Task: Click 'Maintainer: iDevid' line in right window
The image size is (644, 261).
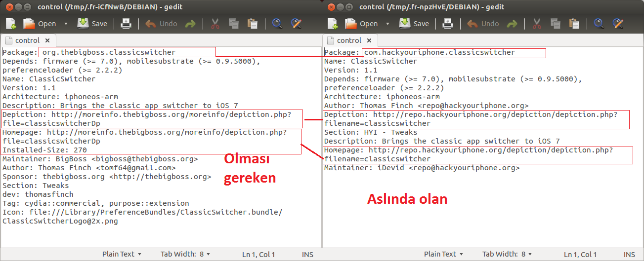Action: [422, 168]
